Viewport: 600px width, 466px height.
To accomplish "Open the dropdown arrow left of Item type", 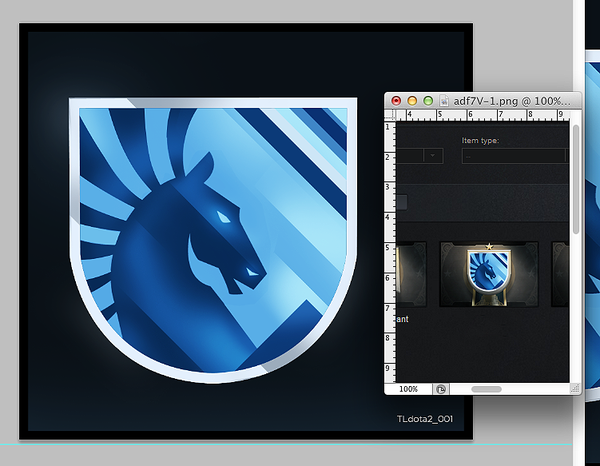I will (x=433, y=156).
